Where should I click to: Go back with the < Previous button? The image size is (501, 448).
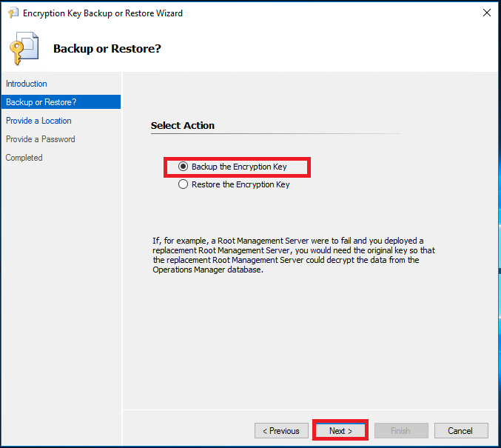point(281,431)
